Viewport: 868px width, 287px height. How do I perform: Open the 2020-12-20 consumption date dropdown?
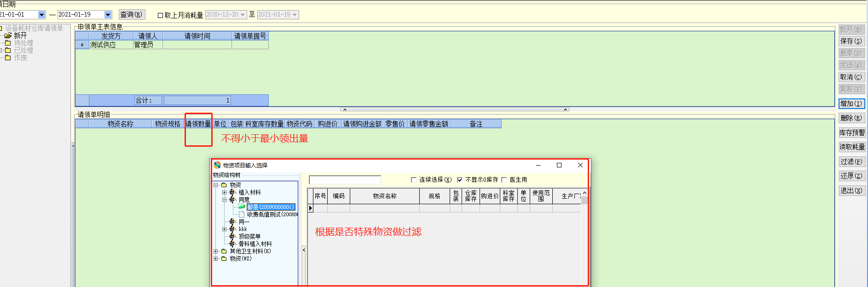click(243, 15)
